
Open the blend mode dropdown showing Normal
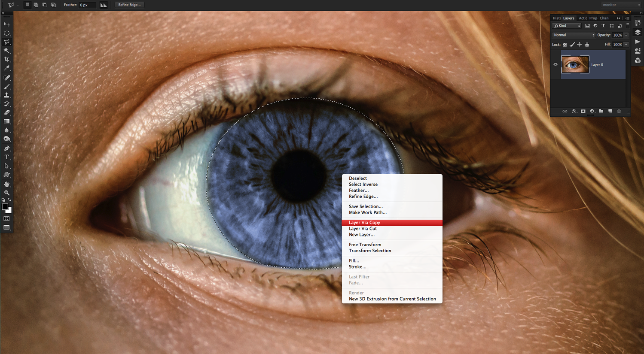coord(574,35)
